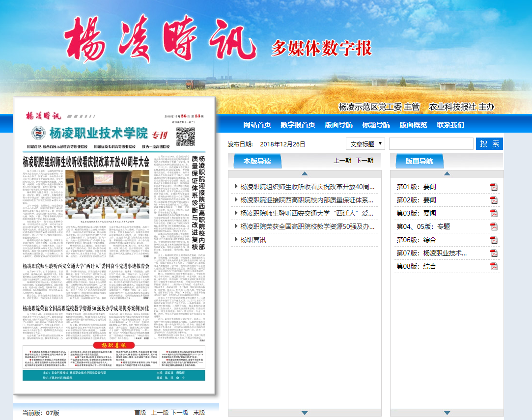This screenshot has width=532, height=420.
Task: Click the up arrow atop 版面导航 list
Action: (447, 173)
